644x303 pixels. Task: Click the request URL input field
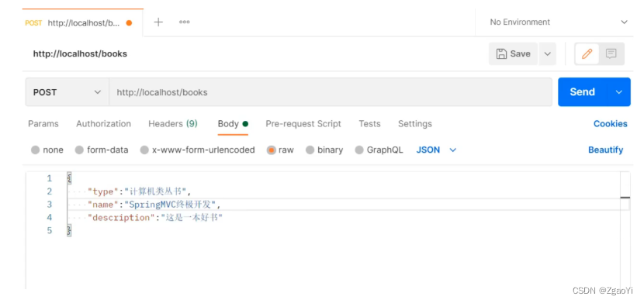pyautogui.click(x=331, y=92)
